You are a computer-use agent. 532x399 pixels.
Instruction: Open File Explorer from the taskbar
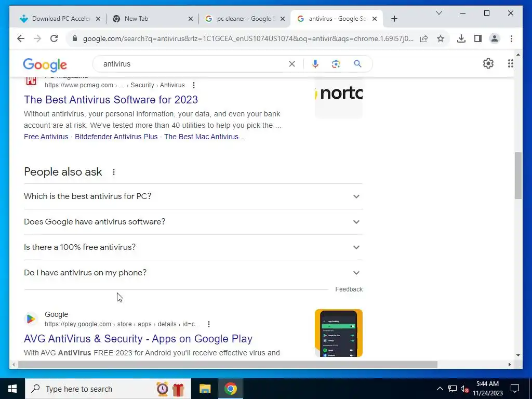205,389
